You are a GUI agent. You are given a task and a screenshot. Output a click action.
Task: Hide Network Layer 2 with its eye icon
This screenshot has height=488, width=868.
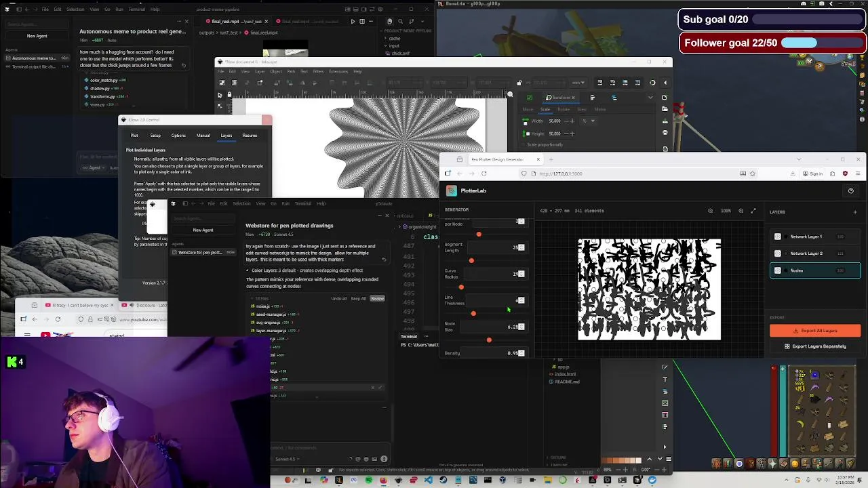pos(778,253)
